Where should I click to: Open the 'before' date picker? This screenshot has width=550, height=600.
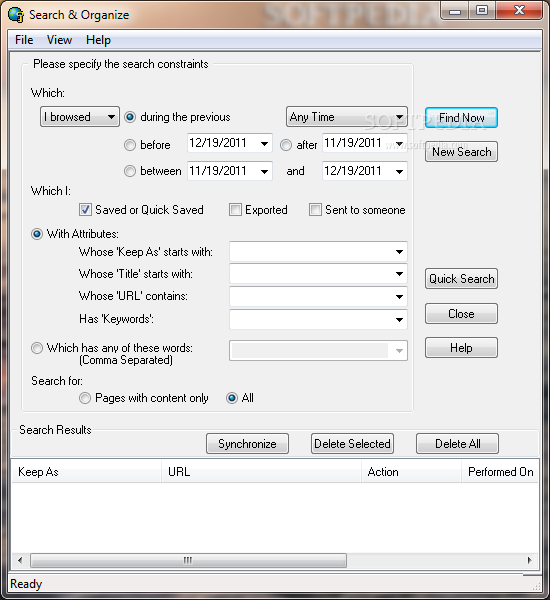pyautogui.click(x=264, y=144)
